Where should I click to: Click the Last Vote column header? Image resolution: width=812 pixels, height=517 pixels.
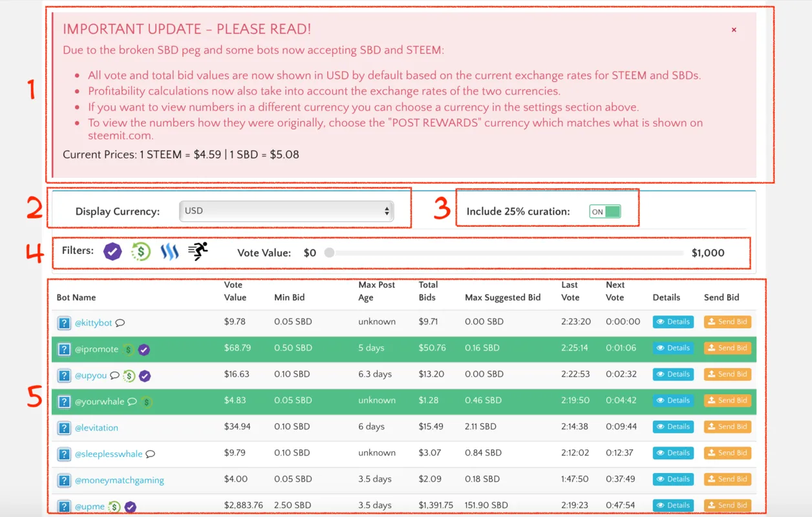click(x=570, y=291)
